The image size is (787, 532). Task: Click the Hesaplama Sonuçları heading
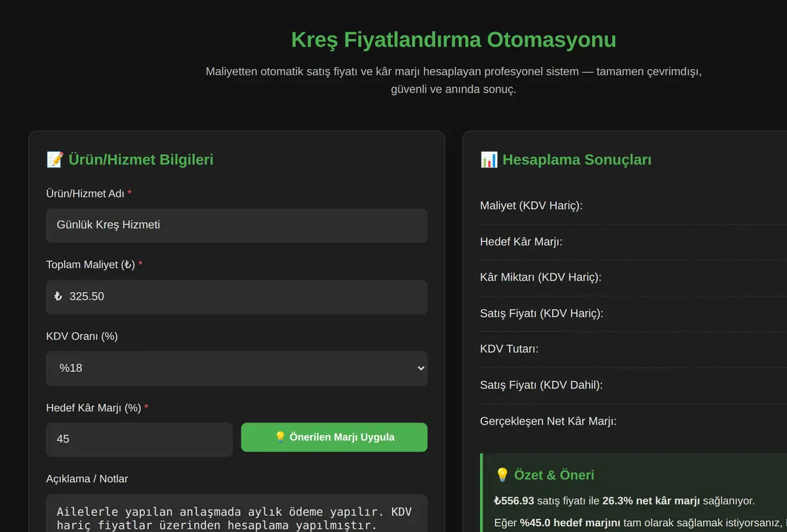click(x=576, y=159)
